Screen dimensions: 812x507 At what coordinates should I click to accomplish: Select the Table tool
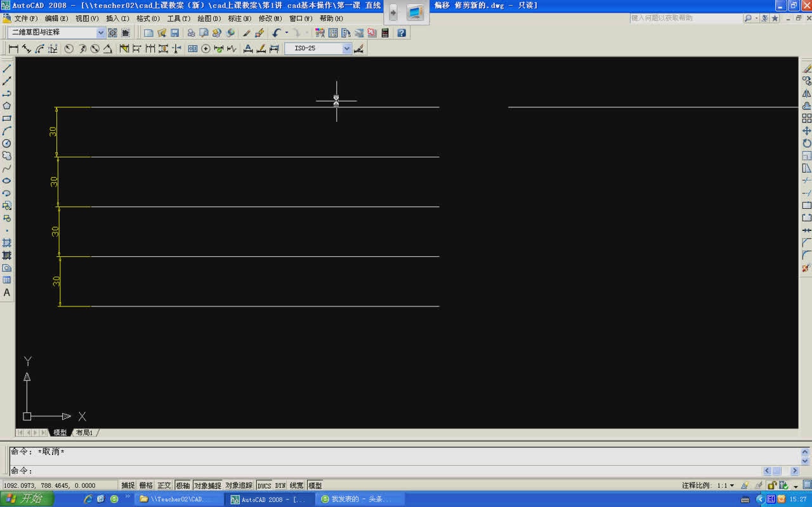click(x=7, y=280)
